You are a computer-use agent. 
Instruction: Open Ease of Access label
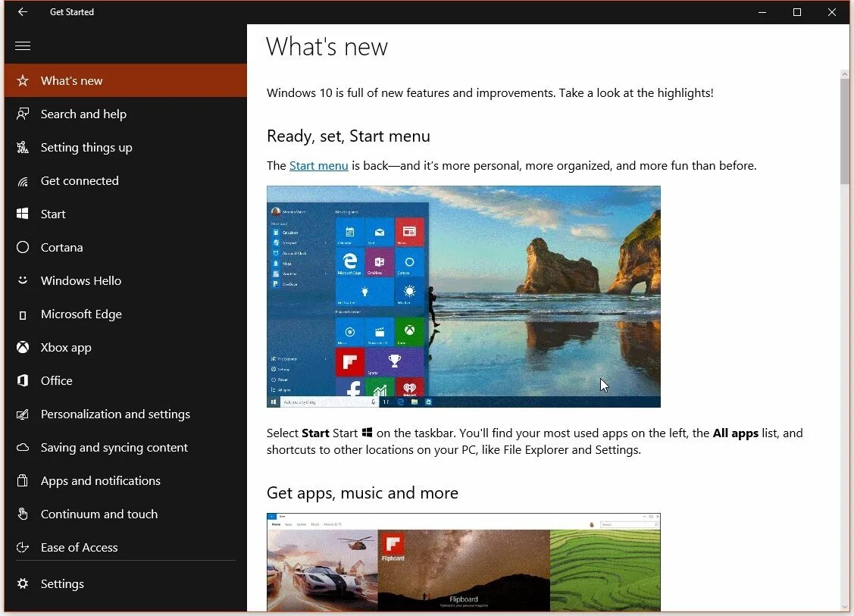[79, 547]
